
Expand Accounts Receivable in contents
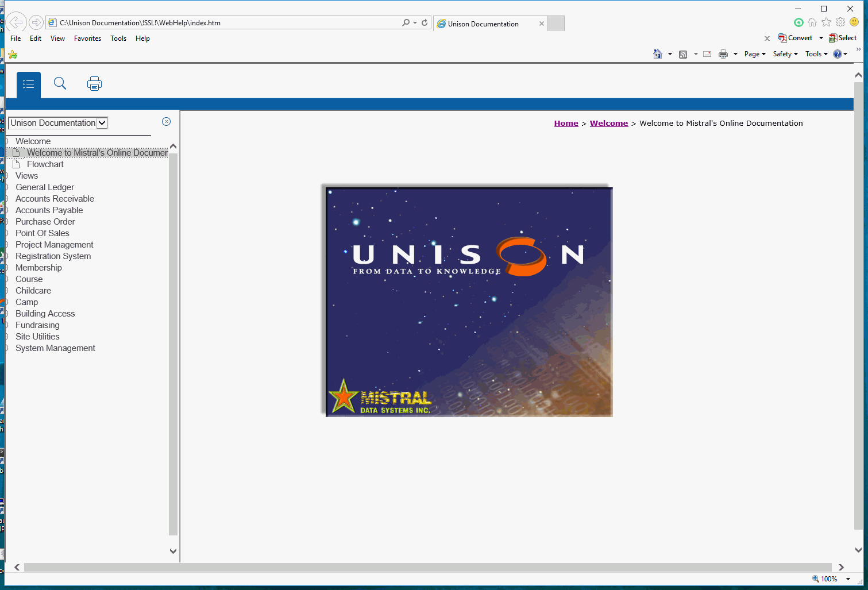pyautogui.click(x=55, y=199)
